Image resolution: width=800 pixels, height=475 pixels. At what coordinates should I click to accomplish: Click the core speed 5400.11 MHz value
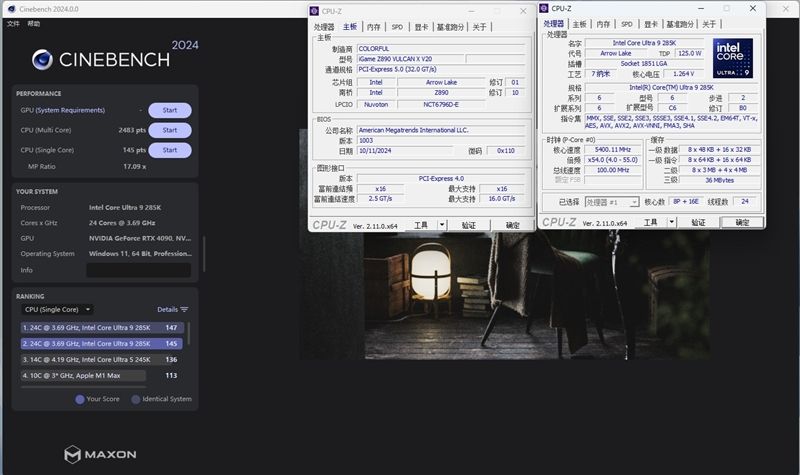[x=613, y=149]
